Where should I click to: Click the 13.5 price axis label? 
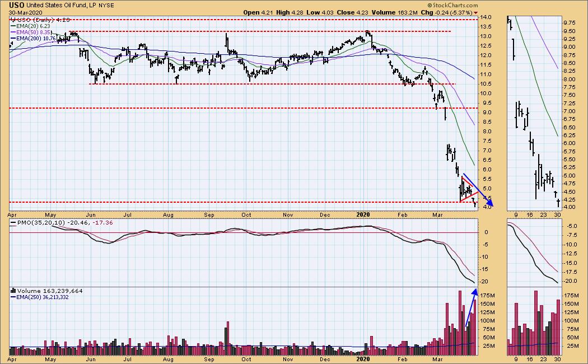[487, 27]
